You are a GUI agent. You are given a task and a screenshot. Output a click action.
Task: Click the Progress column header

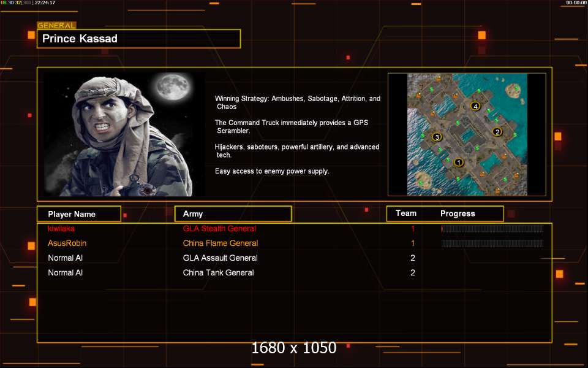pyautogui.click(x=458, y=213)
